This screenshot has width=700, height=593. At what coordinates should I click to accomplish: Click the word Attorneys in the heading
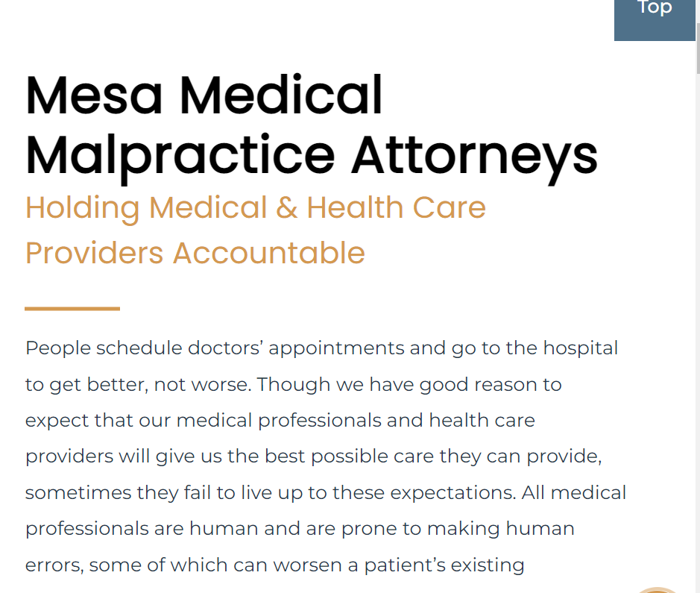474,154
